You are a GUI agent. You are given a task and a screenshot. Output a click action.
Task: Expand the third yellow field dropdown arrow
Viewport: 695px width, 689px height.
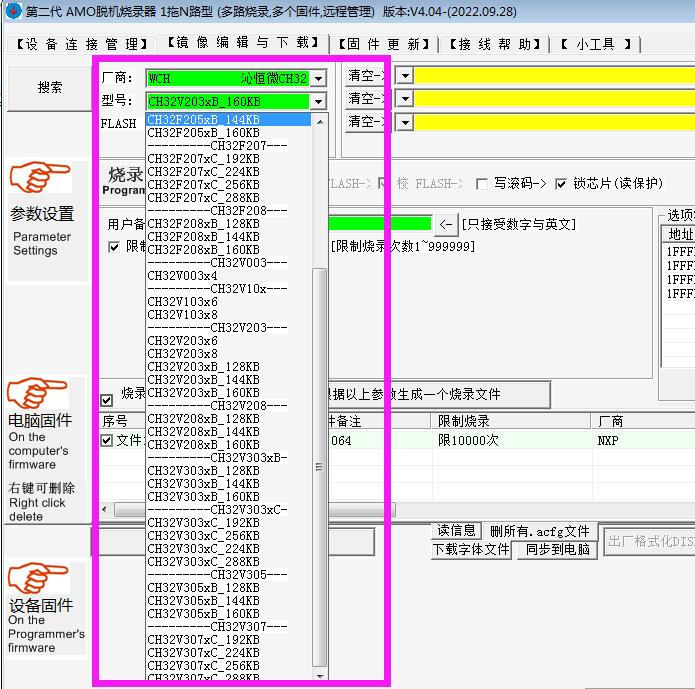(405, 122)
